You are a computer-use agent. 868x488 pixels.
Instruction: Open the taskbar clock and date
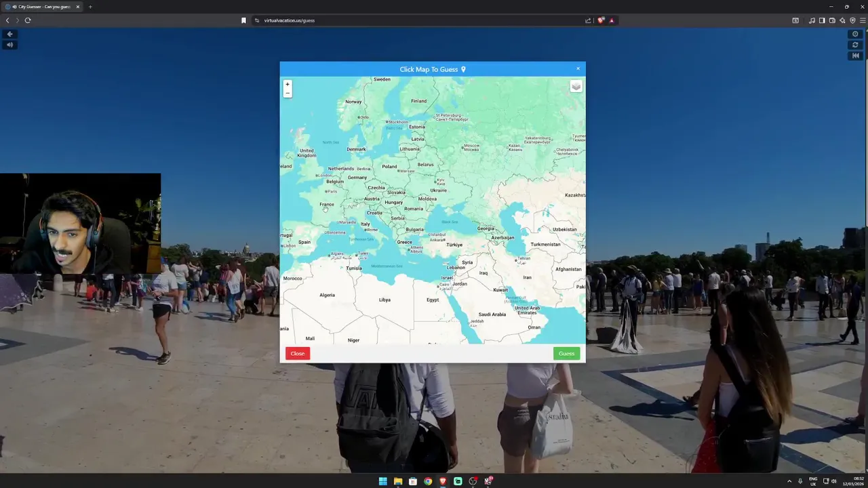[x=852, y=481]
